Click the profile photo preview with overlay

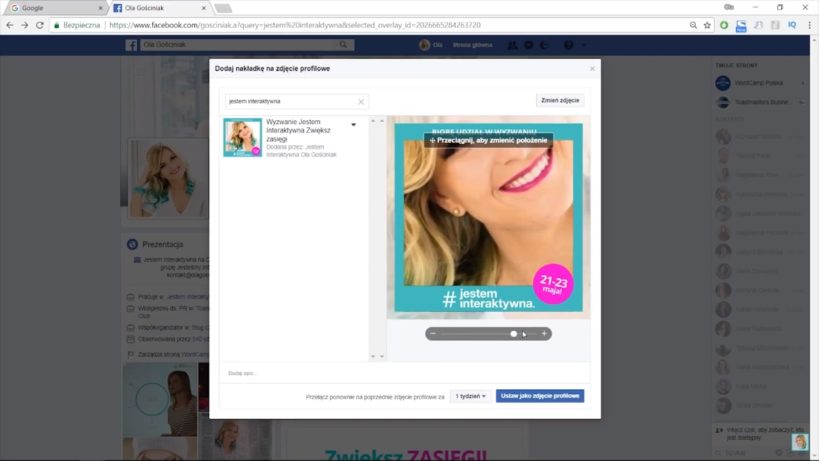(488, 217)
